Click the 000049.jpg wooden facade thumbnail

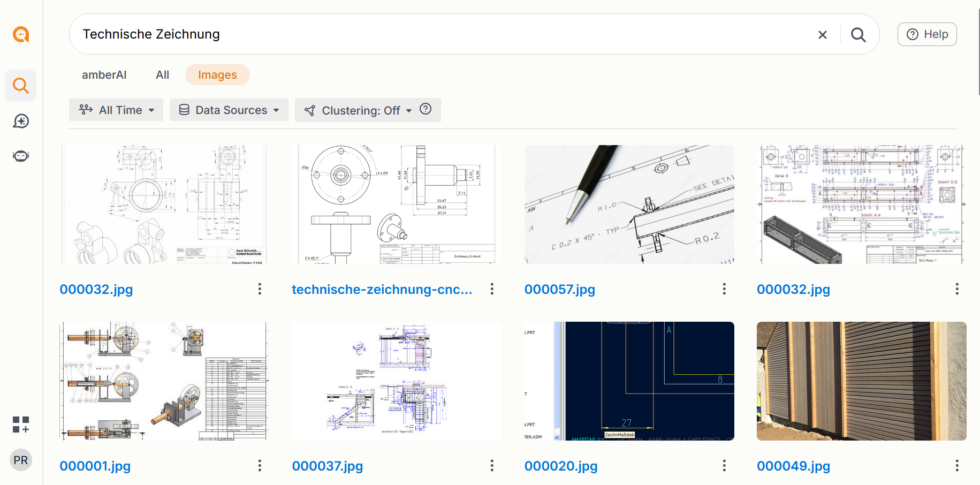pos(862,381)
